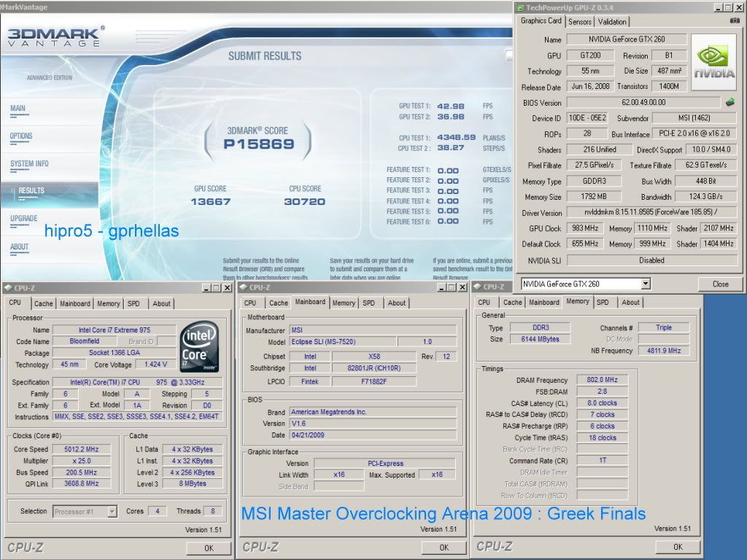
Task: Open About in the 3DMark sidebar
Action: coord(20,246)
